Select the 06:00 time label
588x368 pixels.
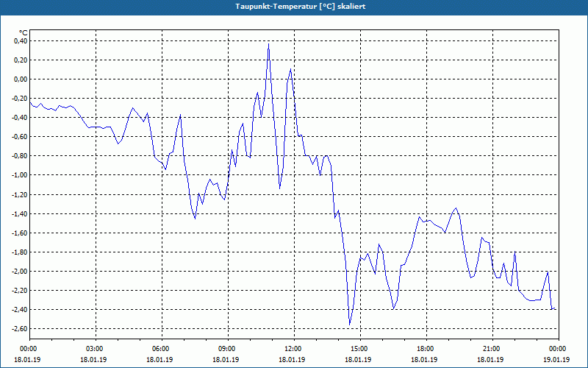(x=159, y=349)
